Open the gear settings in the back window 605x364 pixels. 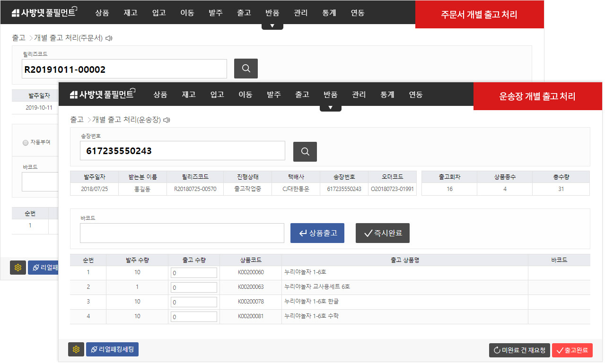(x=18, y=268)
